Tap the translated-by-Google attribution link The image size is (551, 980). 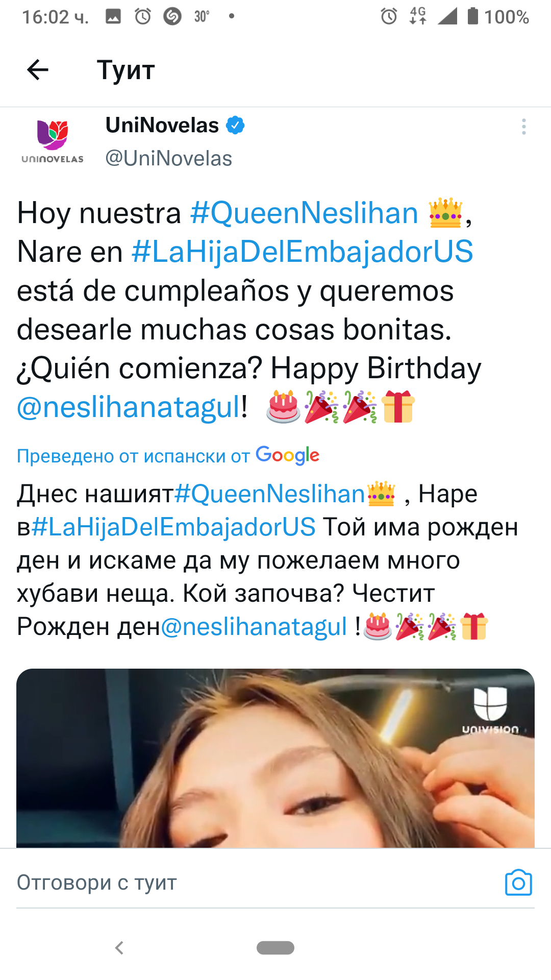pyautogui.click(x=168, y=455)
